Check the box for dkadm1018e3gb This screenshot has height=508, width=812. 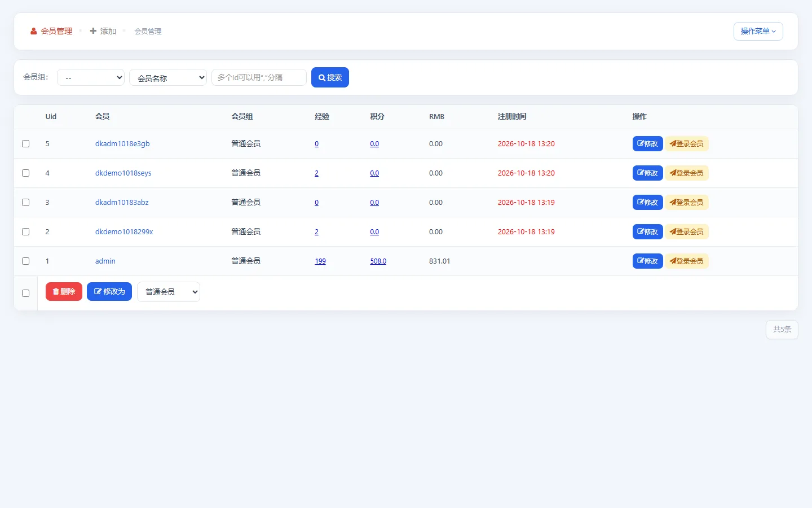[25, 144]
